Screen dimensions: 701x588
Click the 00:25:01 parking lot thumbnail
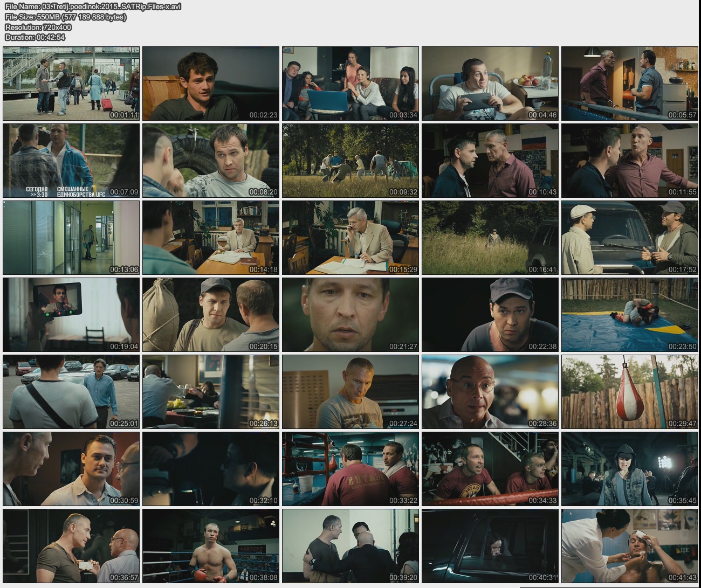71,392
